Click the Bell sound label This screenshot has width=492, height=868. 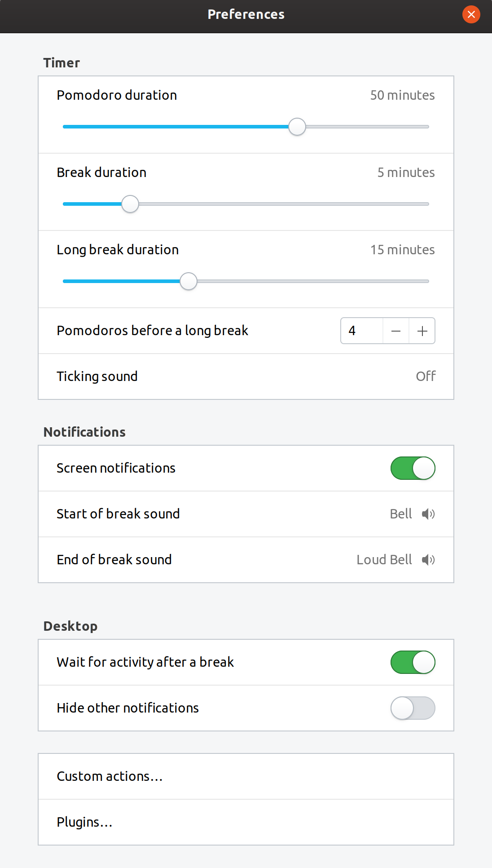[400, 514]
